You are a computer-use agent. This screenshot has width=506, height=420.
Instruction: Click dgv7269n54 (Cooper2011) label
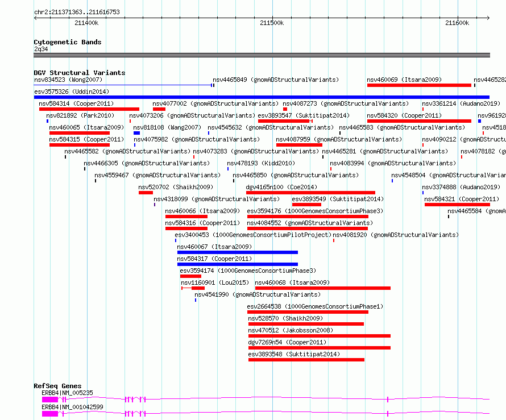(287, 342)
